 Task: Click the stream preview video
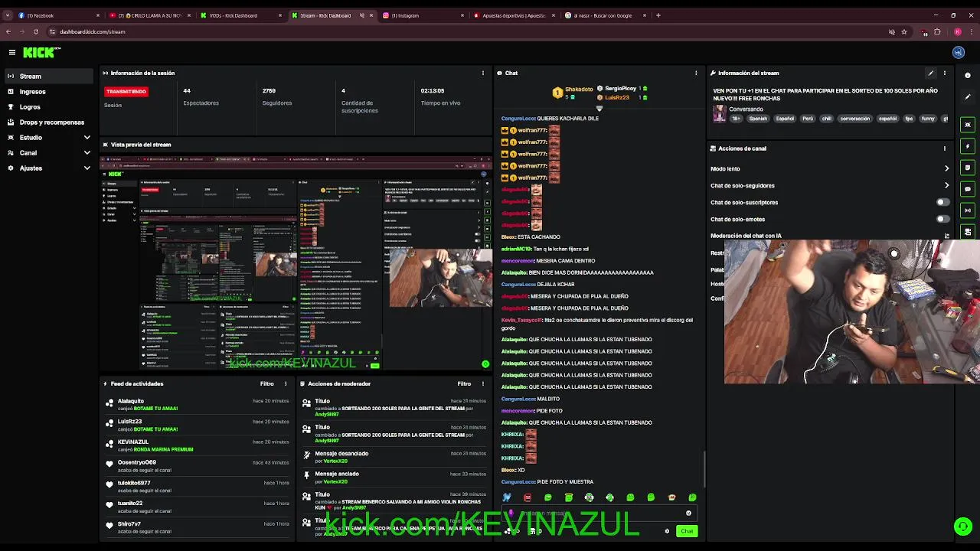coord(296,262)
